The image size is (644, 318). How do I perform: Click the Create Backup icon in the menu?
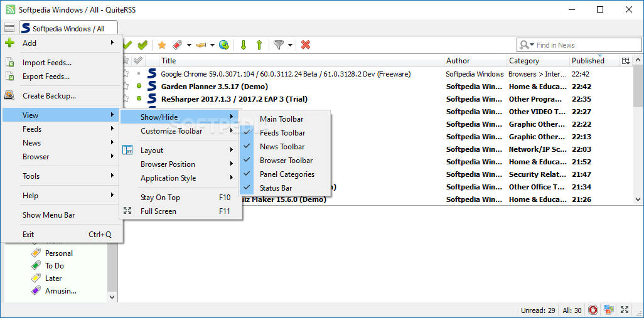click(x=10, y=95)
